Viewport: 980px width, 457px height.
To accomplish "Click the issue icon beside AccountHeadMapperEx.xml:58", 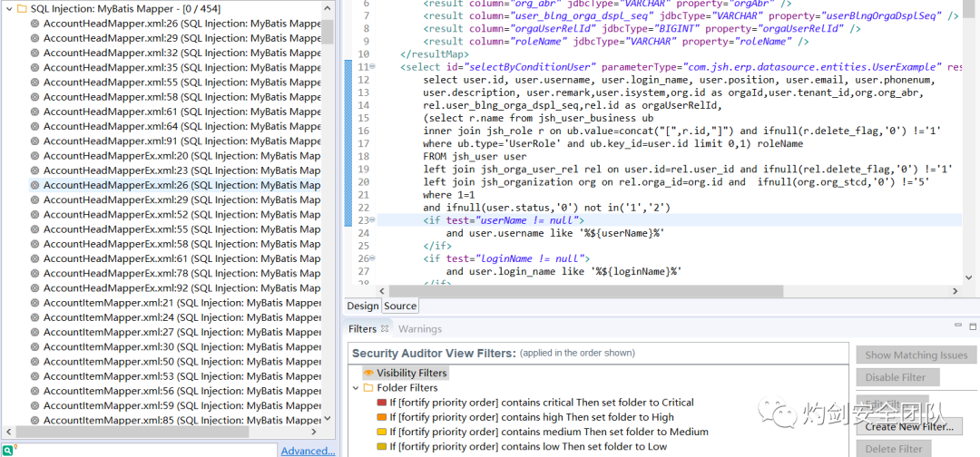I will pyautogui.click(x=35, y=244).
